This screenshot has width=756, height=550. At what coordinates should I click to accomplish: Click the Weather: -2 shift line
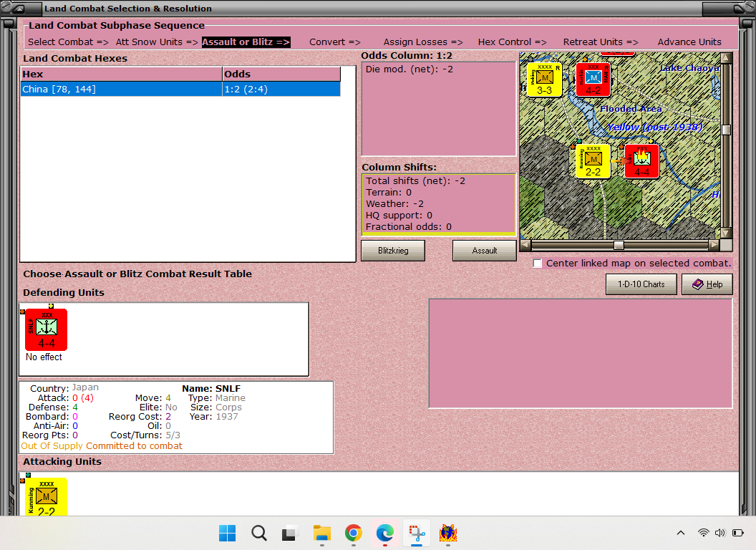point(395,203)
